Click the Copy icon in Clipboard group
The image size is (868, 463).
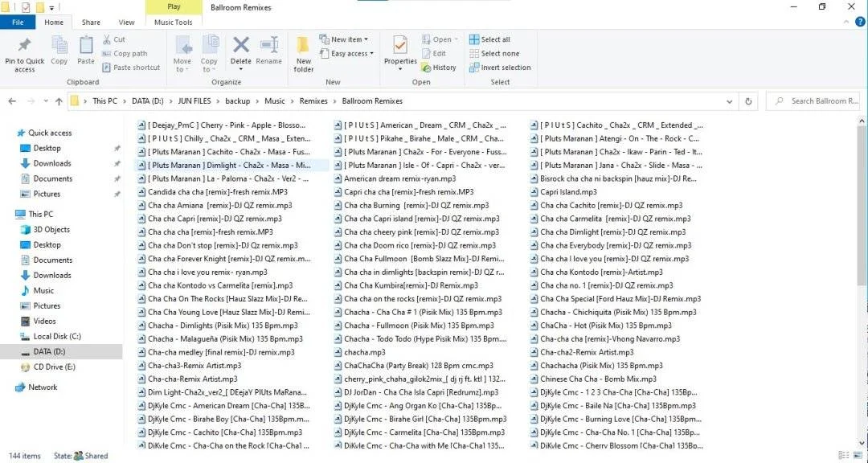point(59,45)
